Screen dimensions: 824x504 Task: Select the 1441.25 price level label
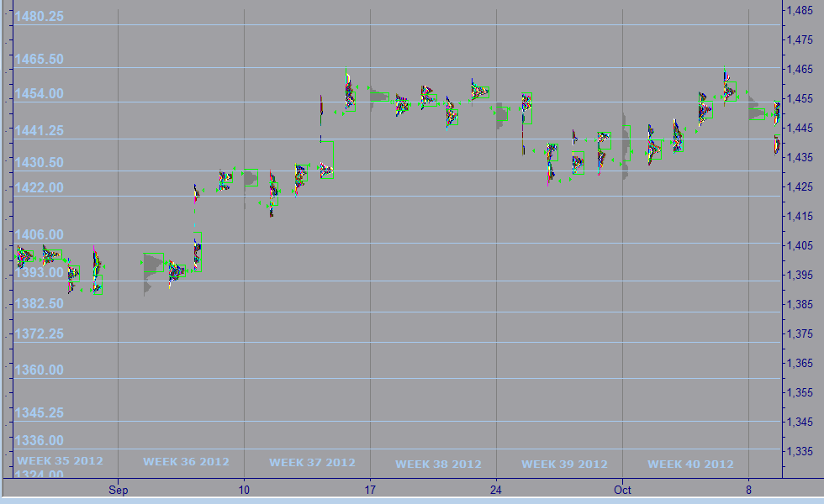click(37, 130)
